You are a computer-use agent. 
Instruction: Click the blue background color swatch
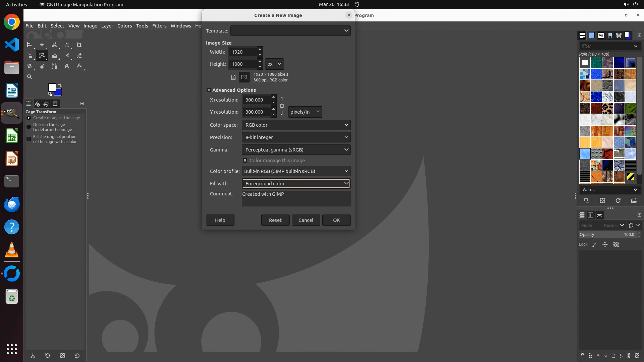[x=59, y=93]
